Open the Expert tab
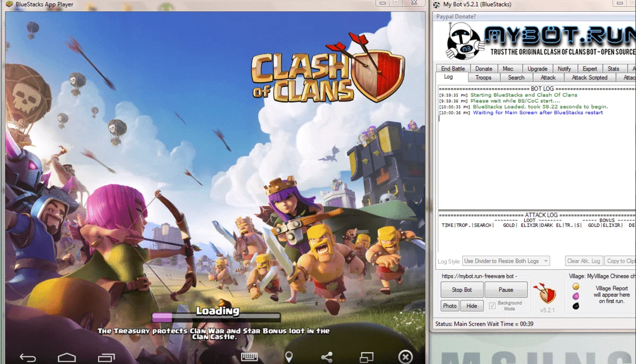 click(590, 69)
